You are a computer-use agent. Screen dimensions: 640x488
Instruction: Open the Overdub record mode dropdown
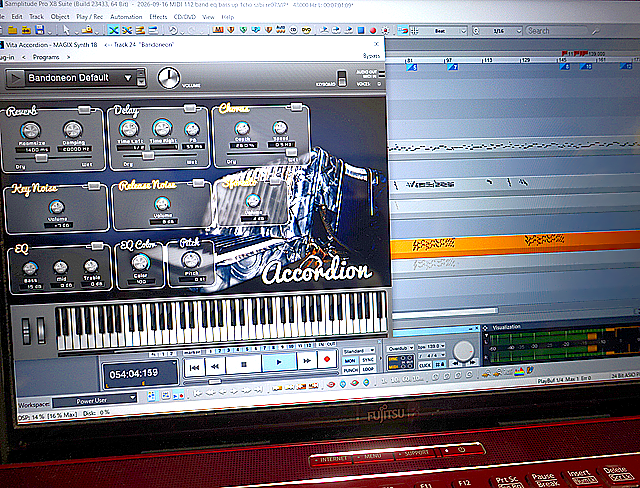(x=400, y=348)
